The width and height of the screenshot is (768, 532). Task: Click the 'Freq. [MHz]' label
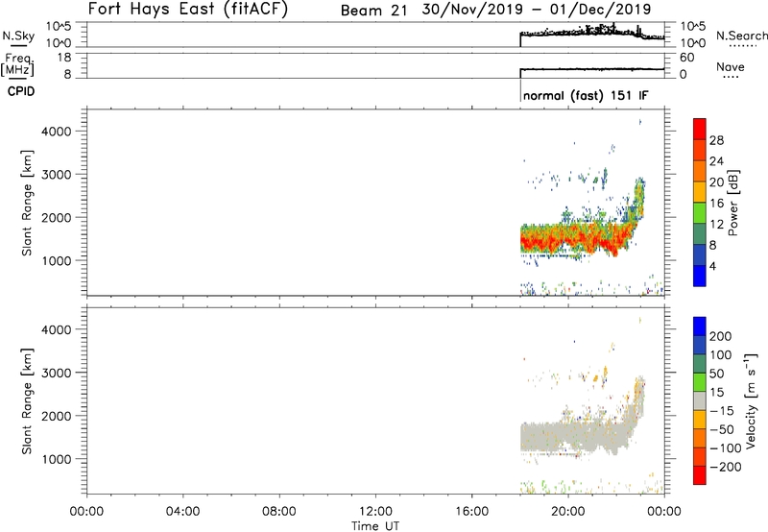[17, 65]
